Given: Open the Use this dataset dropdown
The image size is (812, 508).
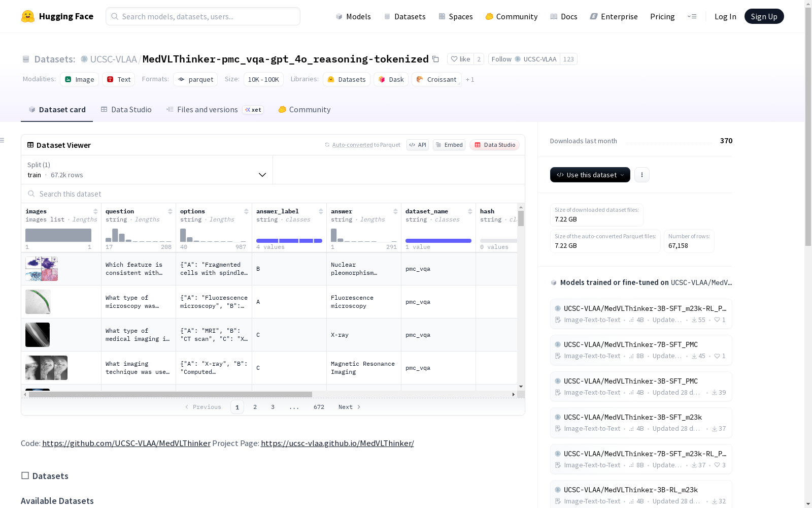Looking at the screenshot, I should (x=590, y=175).
